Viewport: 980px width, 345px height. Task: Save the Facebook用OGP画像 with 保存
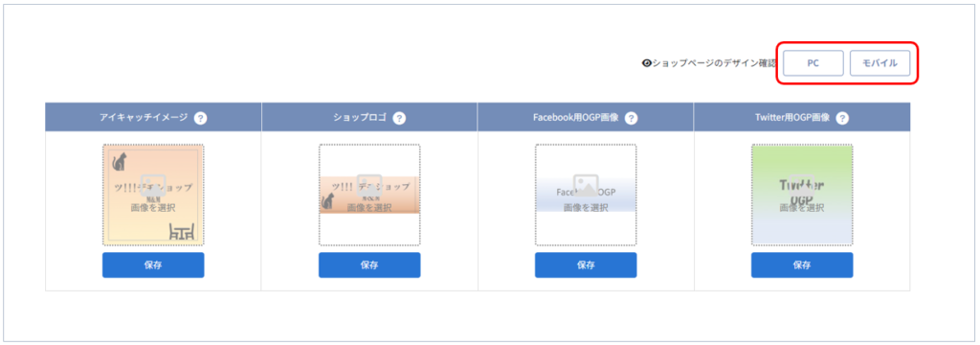click(x=586, y=264)
